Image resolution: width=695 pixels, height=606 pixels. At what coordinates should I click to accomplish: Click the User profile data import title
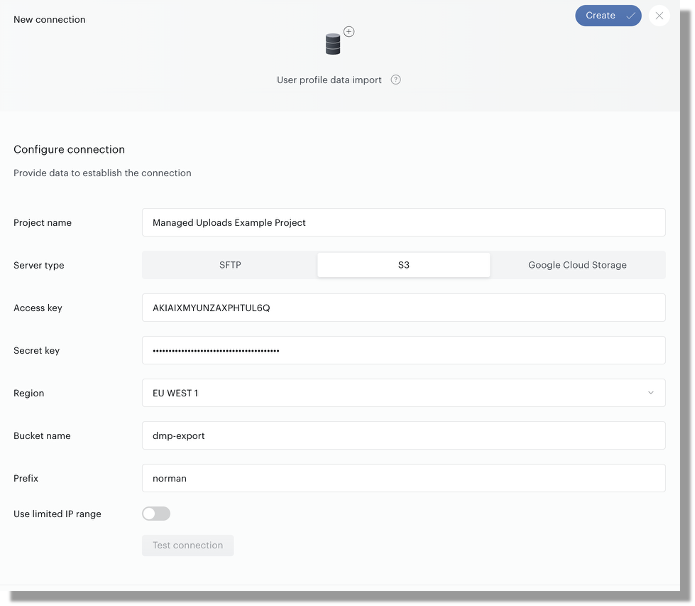329,80
